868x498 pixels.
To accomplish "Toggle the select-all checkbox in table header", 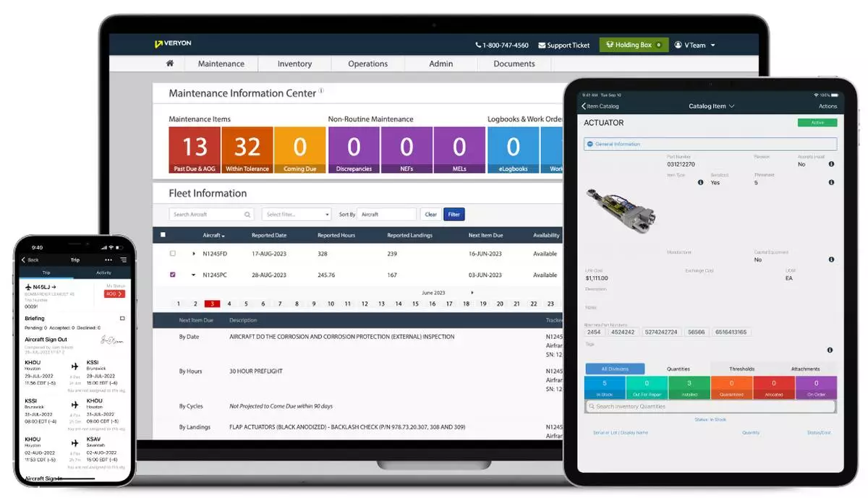I will click(163, 235).
